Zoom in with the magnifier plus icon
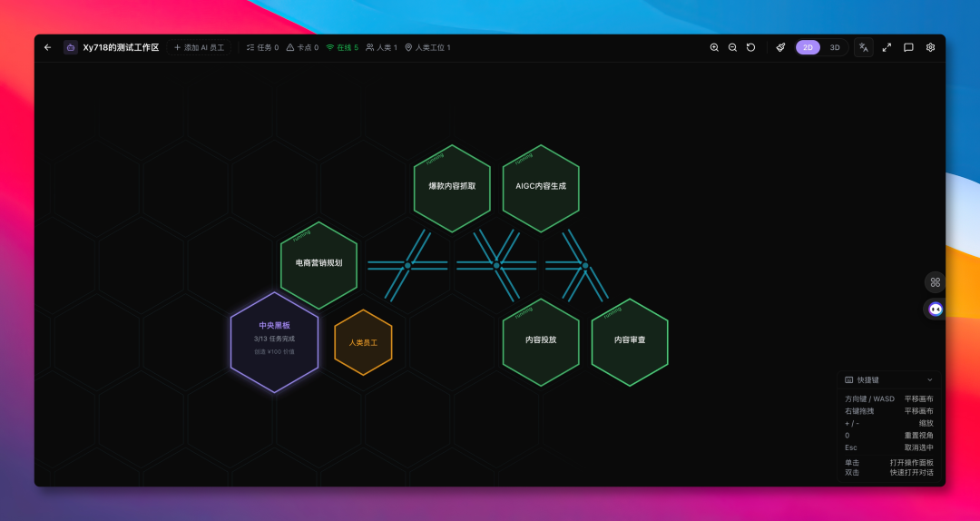The height and width of the screenshot is (521, 980). 714,47
